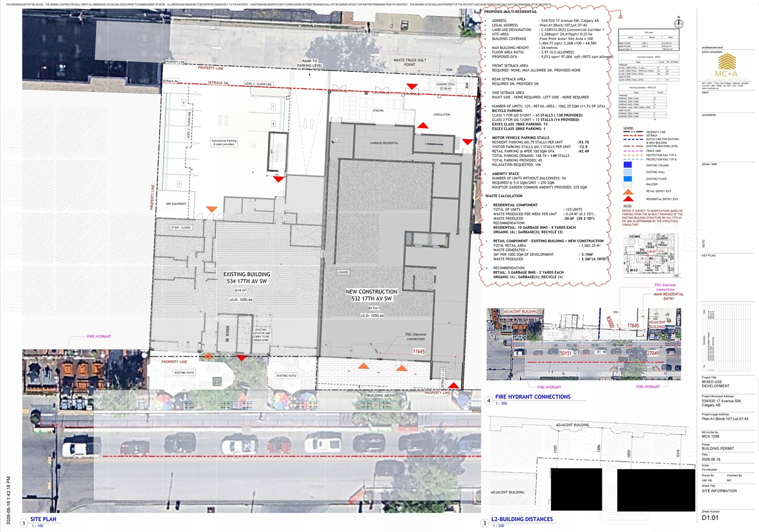
Task: Click the professional seal label
Action: (713, 47)
